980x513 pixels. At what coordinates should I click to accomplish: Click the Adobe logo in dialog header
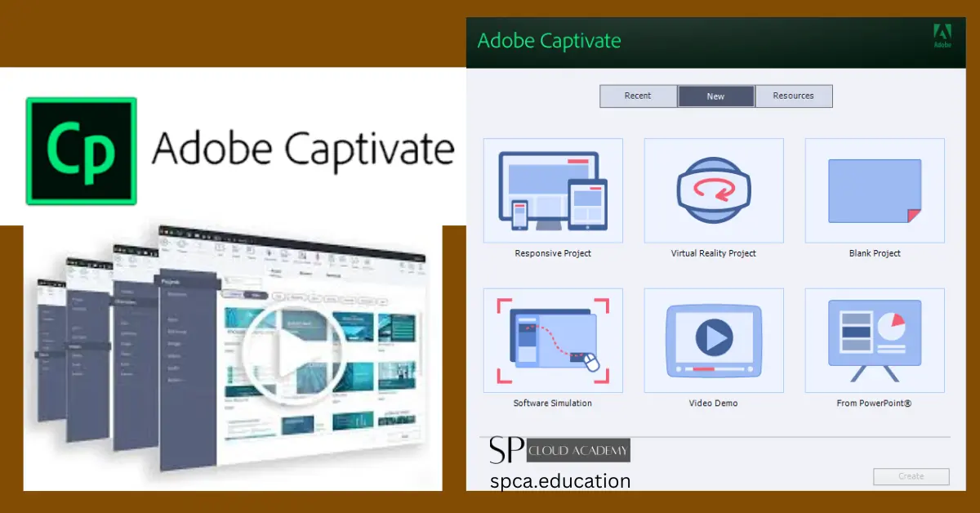click(942, 36)
